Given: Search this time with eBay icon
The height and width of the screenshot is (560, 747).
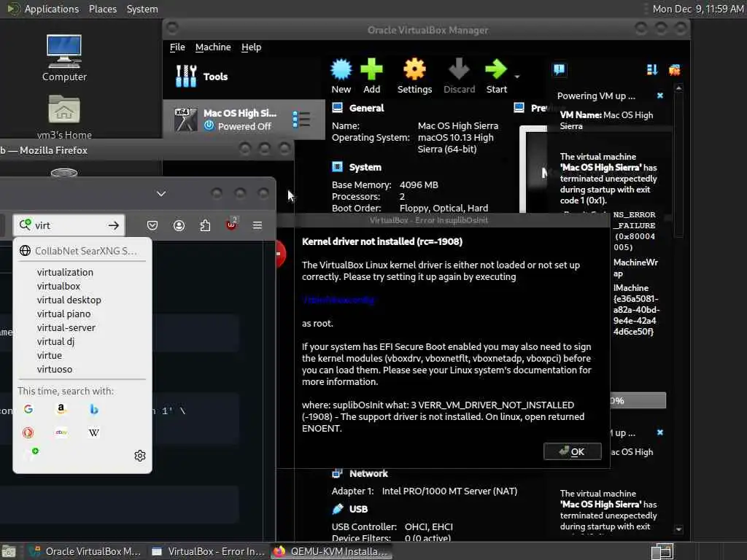Looking at the screenshot, I should [x=61, y=432].
